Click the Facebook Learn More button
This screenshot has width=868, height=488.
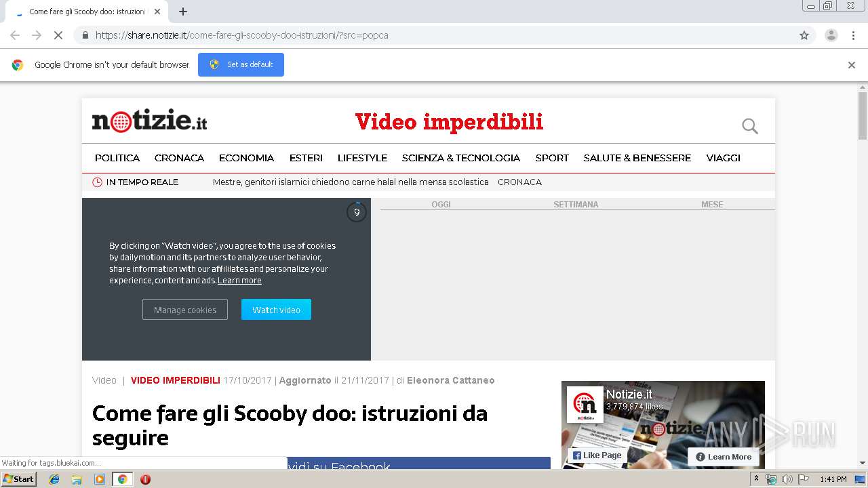(724, 457)
